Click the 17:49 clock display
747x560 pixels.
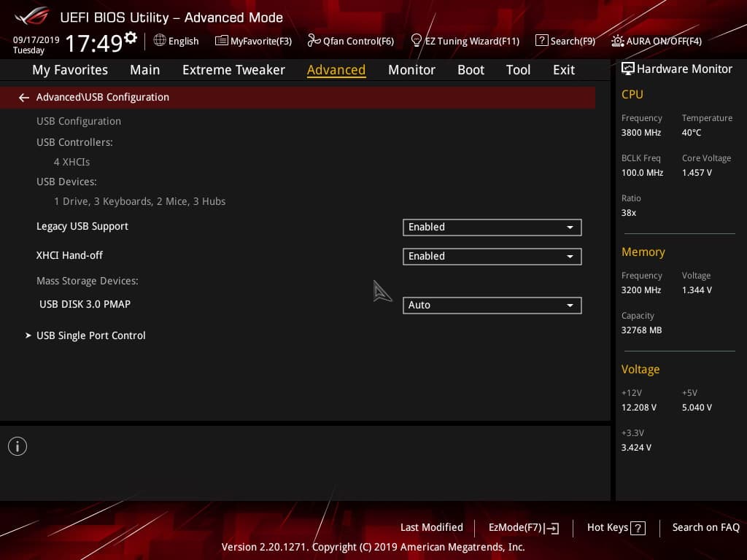coord(94,43)
